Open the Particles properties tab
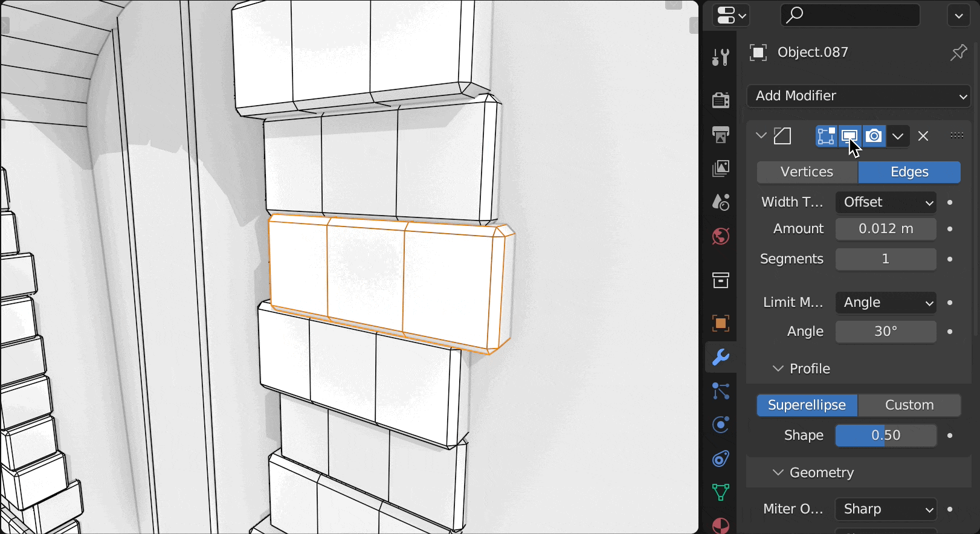 point(720,391)
